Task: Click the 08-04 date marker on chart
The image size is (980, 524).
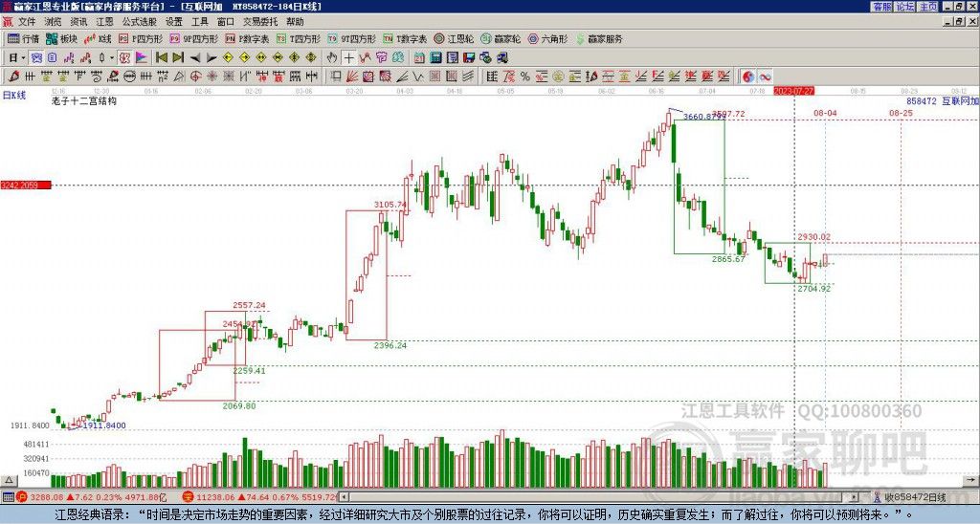Action: 825,113
